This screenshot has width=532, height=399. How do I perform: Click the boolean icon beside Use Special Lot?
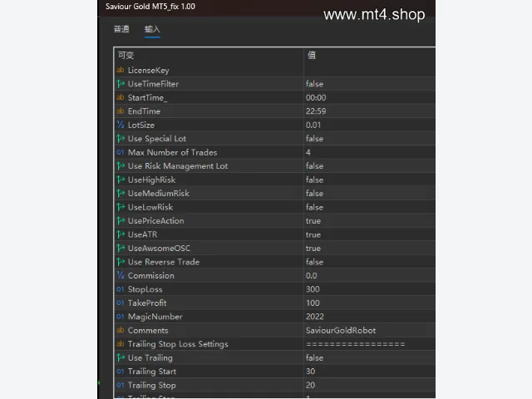tap(121, 139)
